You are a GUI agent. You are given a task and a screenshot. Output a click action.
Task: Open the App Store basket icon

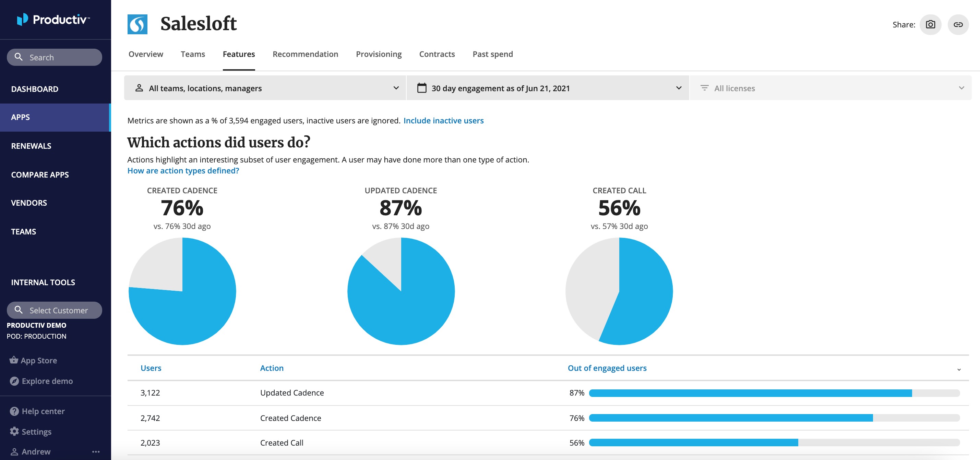click(14, 360)
